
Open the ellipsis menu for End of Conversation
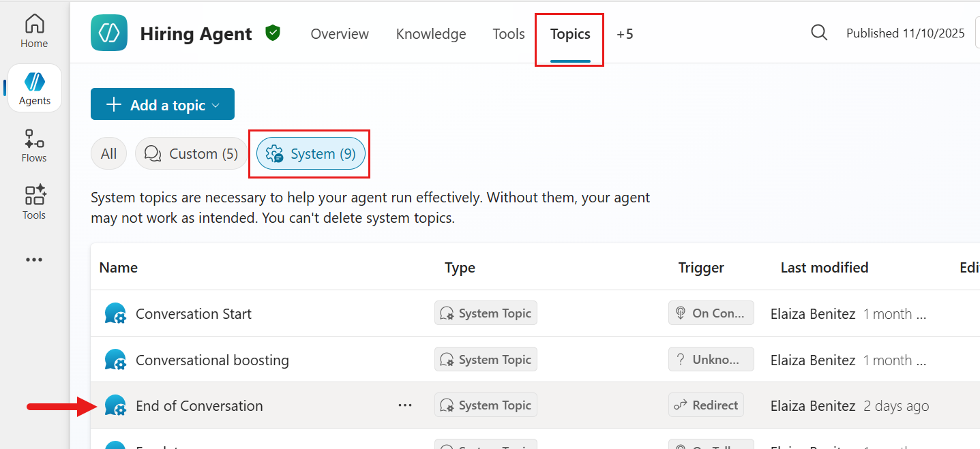pos(404,405)
